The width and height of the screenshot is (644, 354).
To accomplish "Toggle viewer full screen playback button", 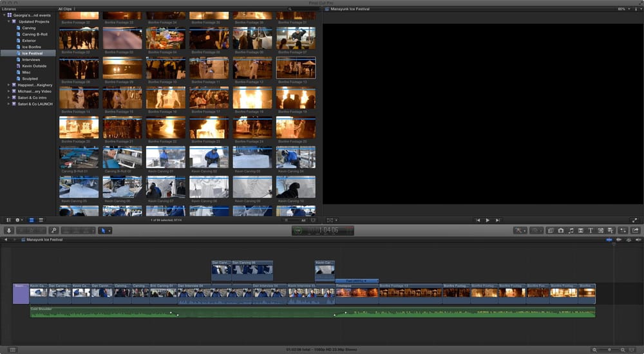I will pyautogui.click(x=634, y=220).
